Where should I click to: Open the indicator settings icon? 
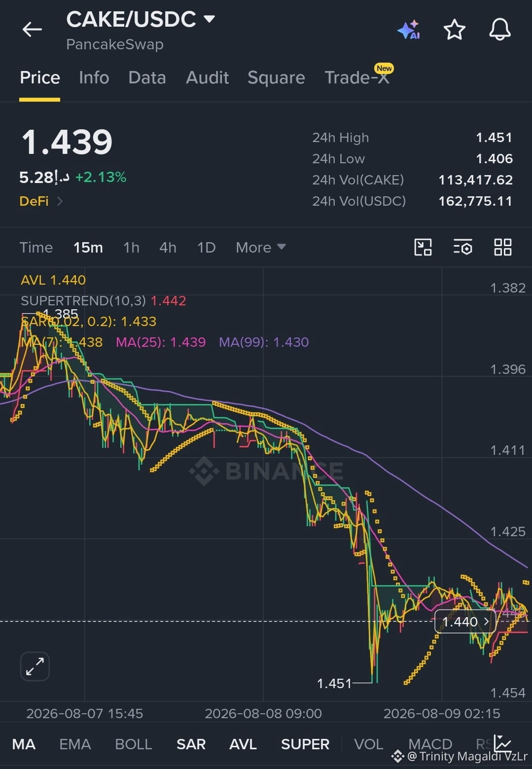[463, 247]
